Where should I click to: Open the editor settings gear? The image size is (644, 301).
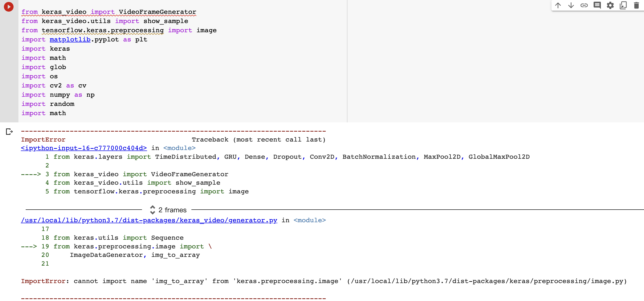(610, 5)
